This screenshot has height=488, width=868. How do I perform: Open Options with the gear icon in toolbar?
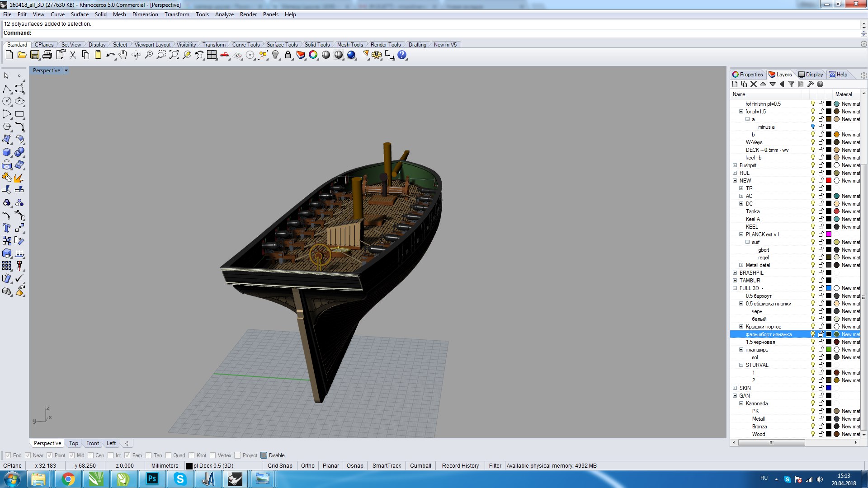tap(377, 55)
